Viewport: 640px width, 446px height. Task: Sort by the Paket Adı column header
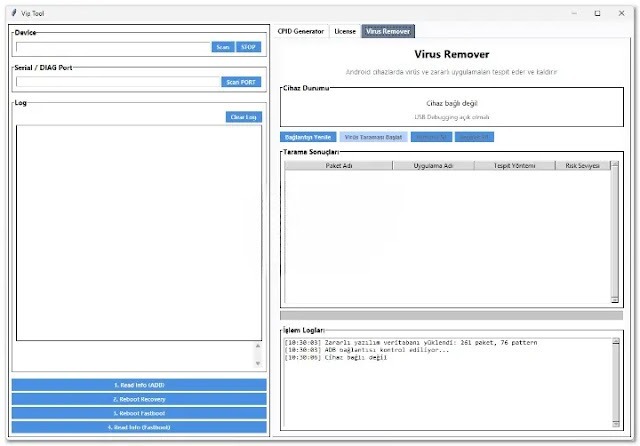point(340,166)
